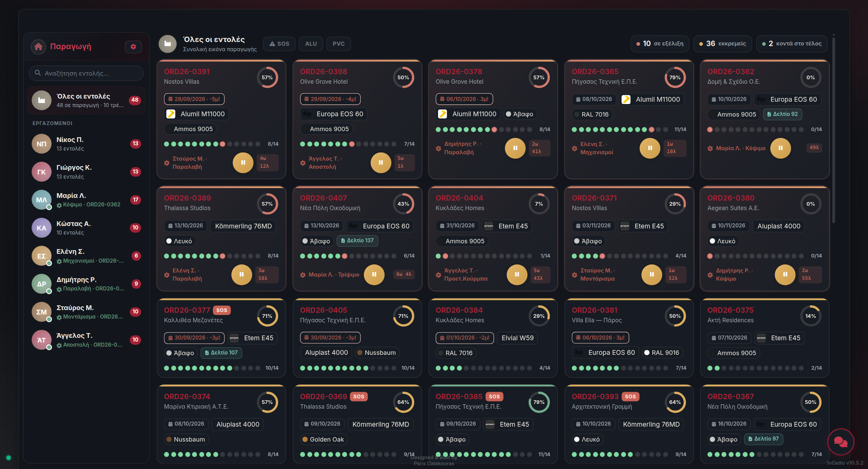Filter by 2 κοντά στο τέλος
This screenshot has width=868, height=469.
[x=791, y=44]
